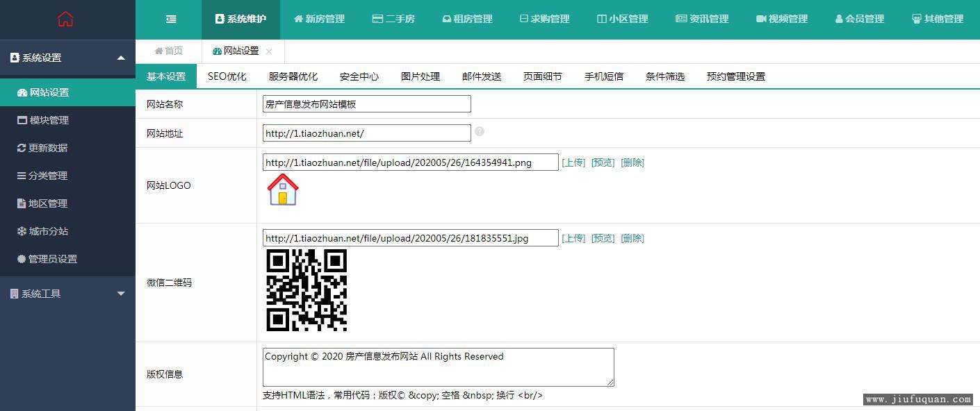980x411 pixels.
Task: Click 删除 link for 网站LOGO
Action: point(632,162)
